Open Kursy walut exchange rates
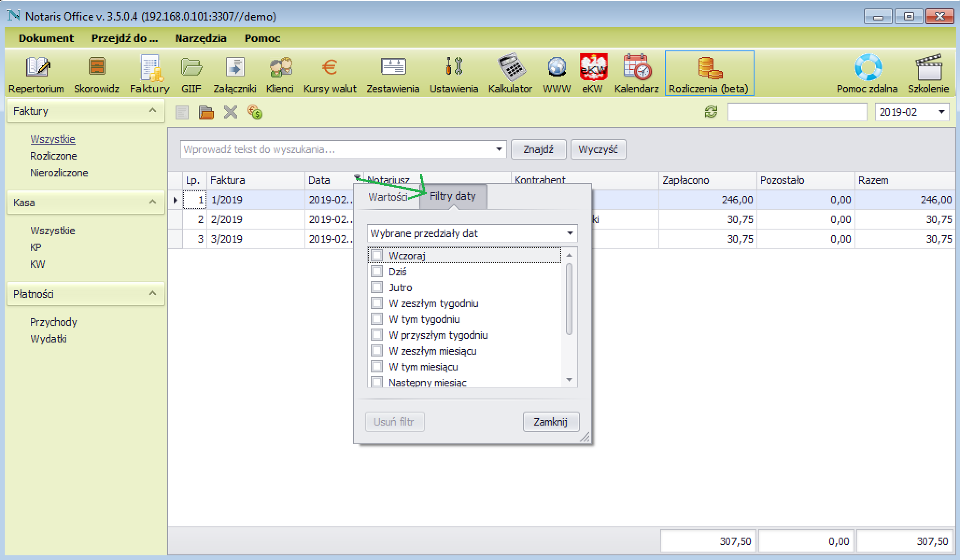This screenshot has width=960, height=560. 330,74
